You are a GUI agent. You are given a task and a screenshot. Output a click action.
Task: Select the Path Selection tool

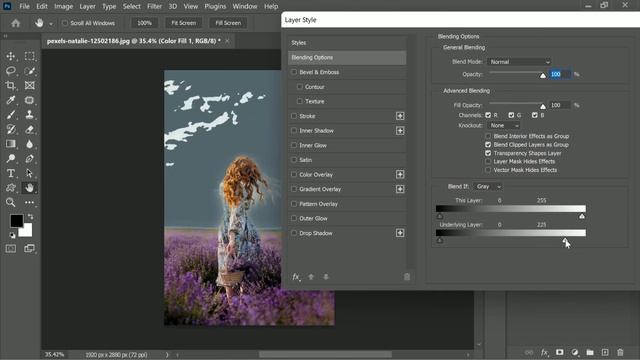tap(29, 173)
